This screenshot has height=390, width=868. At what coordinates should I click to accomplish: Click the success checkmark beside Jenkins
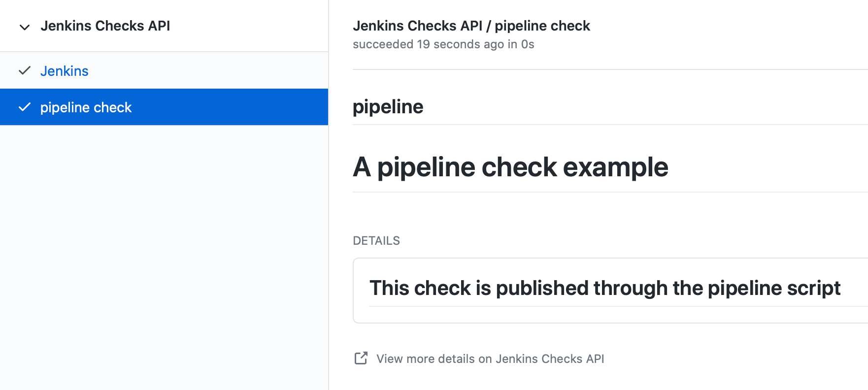pos(25,71)
